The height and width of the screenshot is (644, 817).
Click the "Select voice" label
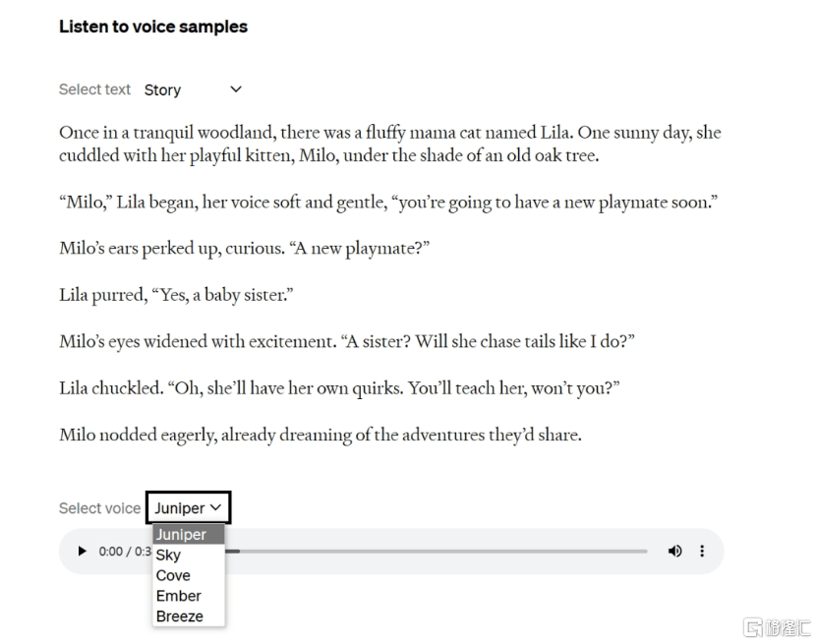99,508
